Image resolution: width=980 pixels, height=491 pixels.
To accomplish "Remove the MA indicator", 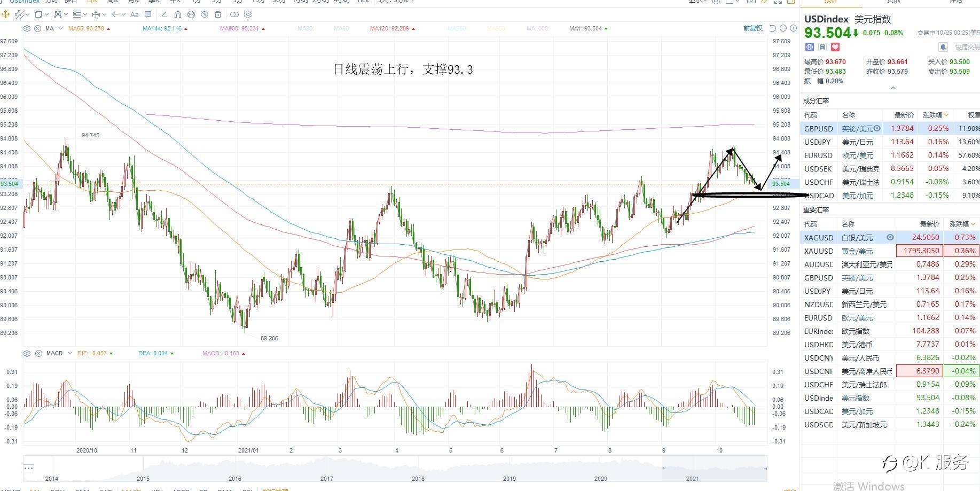I will [x=37, y=28].
